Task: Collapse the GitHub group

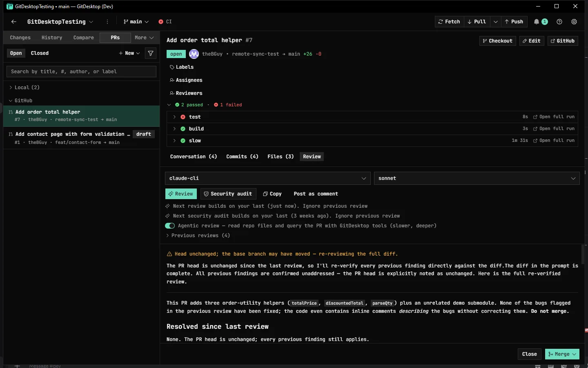Action: [x=20, y=101]
